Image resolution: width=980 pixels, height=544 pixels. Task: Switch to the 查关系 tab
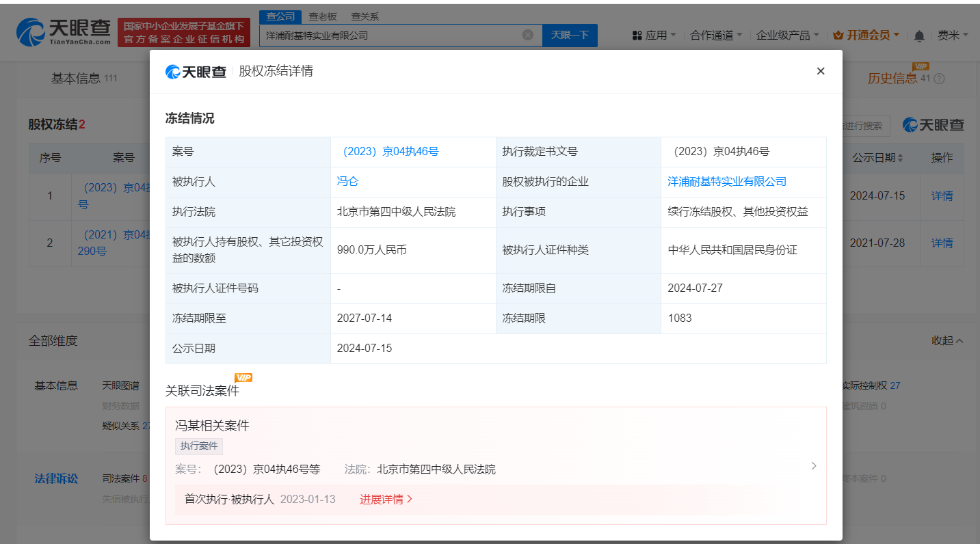(x=365, y=16)
